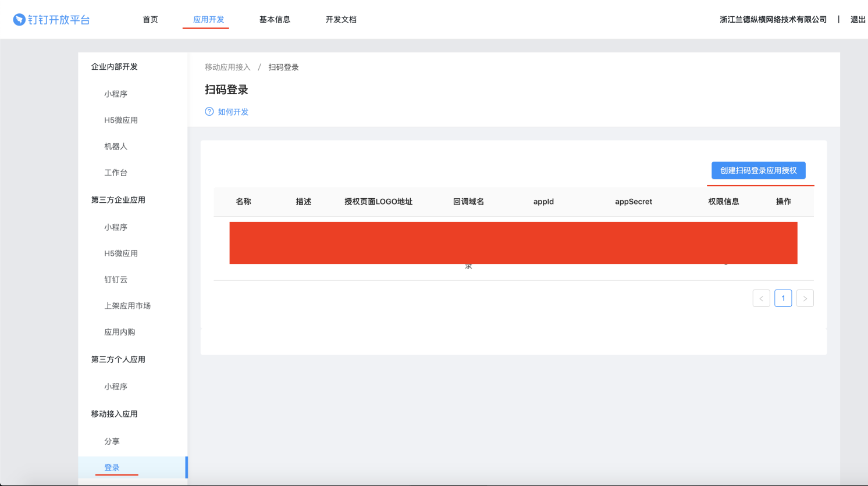The height and width of the screenshot is (486, 868).
Task: Go to previous page arrow
Action: coord(761,298)
